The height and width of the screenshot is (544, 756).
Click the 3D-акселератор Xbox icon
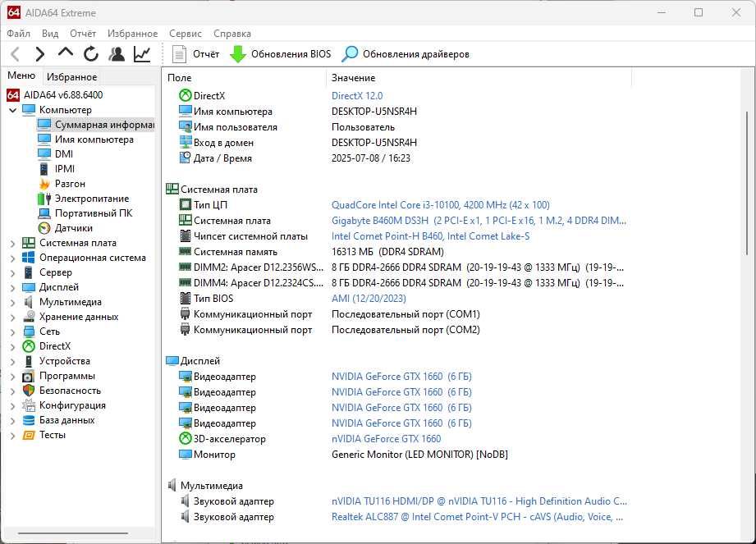pos(186,438)
